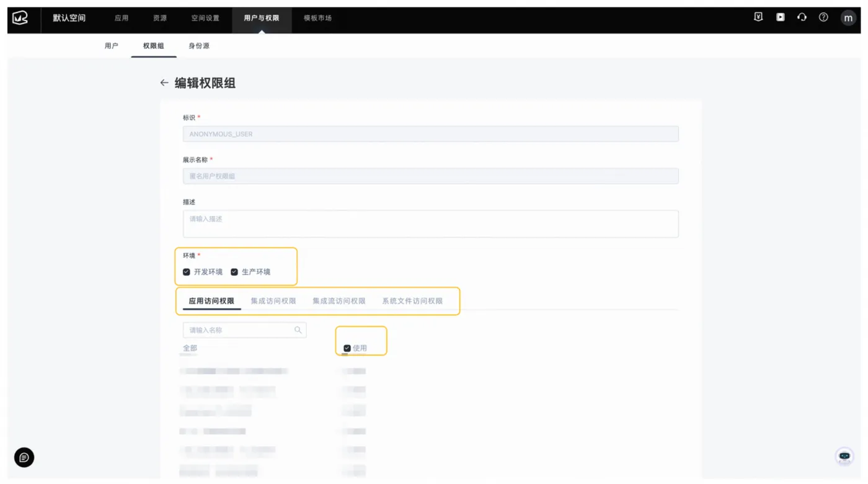Image resolution: width=868 pixels, height=484 pixels.
Task: Click the 编辑权限组 page title
Action: point(205,83)
